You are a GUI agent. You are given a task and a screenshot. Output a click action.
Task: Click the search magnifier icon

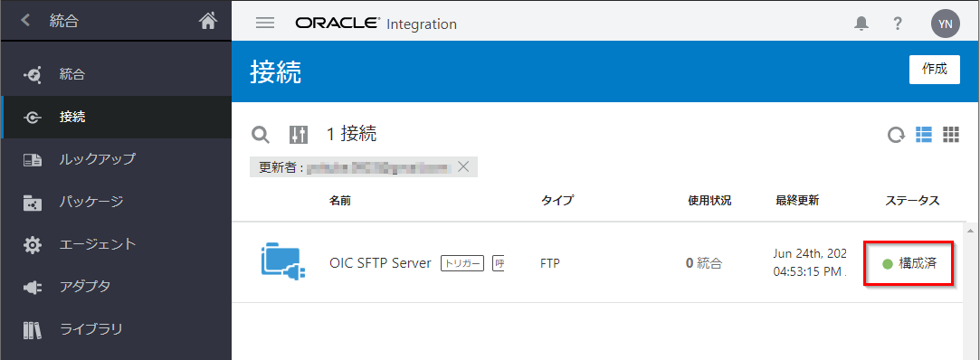[260, 134]
